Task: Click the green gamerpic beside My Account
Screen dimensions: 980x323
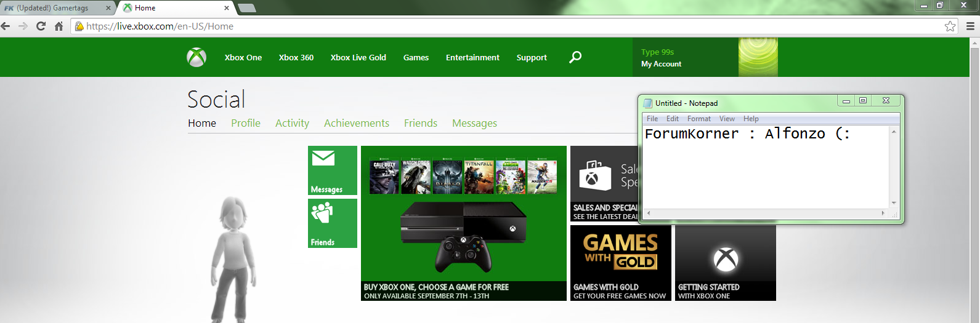Action: pyautogui.click(x=758, y=57)
